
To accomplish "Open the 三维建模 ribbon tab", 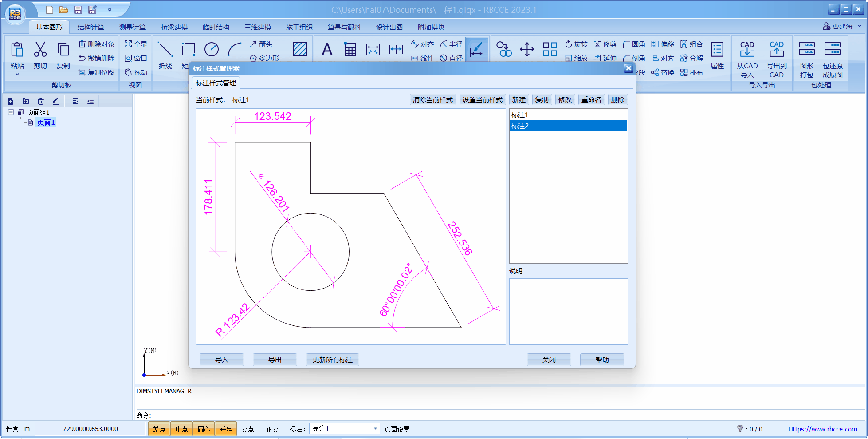I will tap(257, 28).
